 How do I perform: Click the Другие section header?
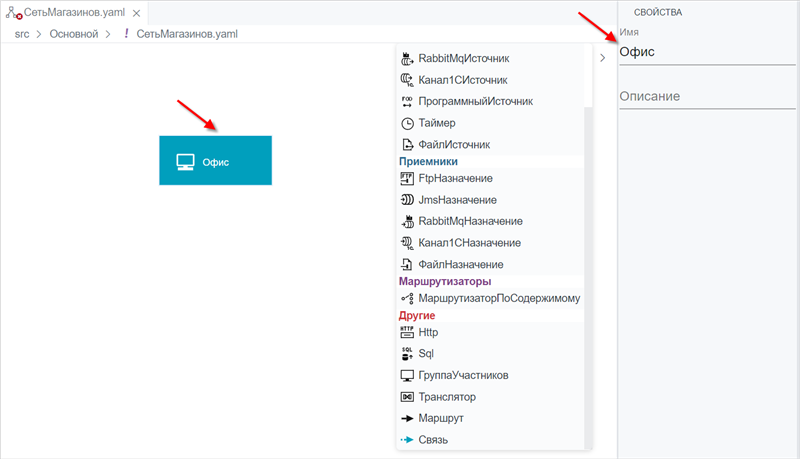tap(417, 316)
